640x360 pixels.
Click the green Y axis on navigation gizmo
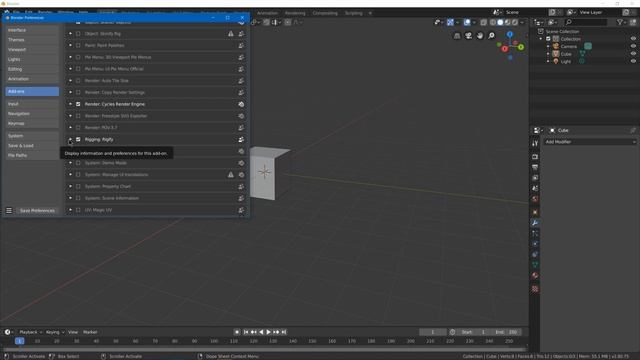[x=521, y=47]
